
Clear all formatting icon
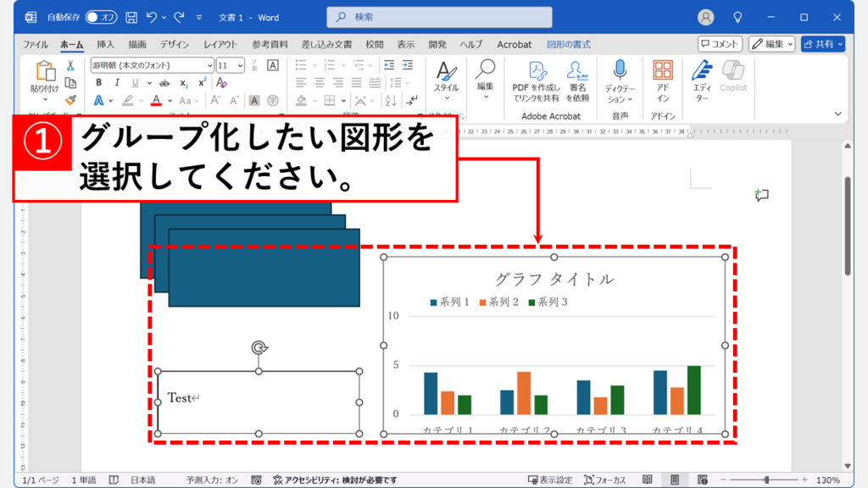[221, 83]
